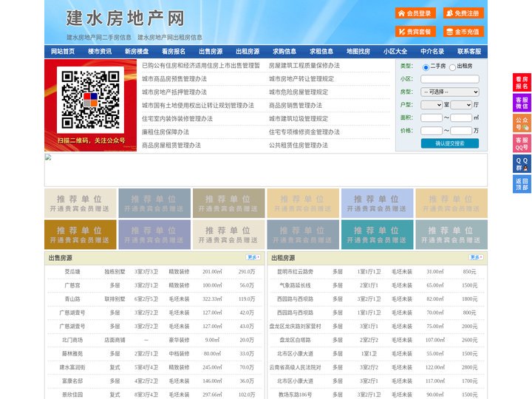Click the 返回顶部 side button
The image size is (532, 399).
522,184
